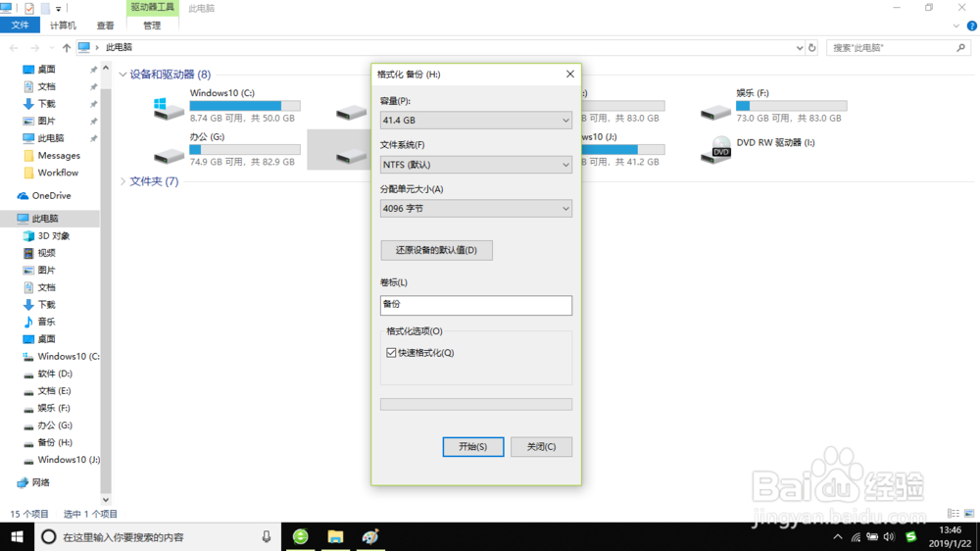Go forward with the forward arrow

tap(35, 47)
